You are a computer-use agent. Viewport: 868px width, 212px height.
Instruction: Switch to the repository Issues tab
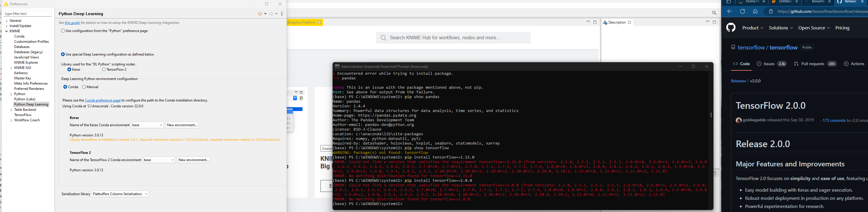[772, 64]
